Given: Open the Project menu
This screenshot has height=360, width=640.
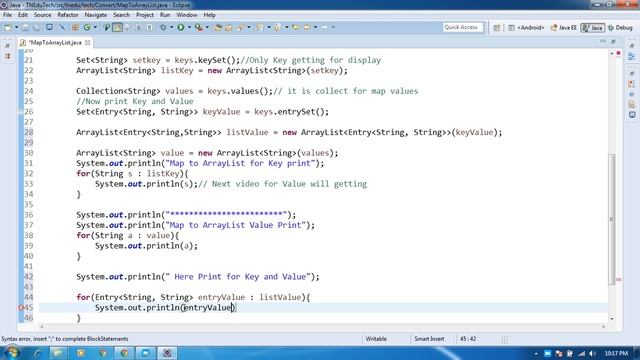Looking at the screenshot, I should click(x=145, y=15).
